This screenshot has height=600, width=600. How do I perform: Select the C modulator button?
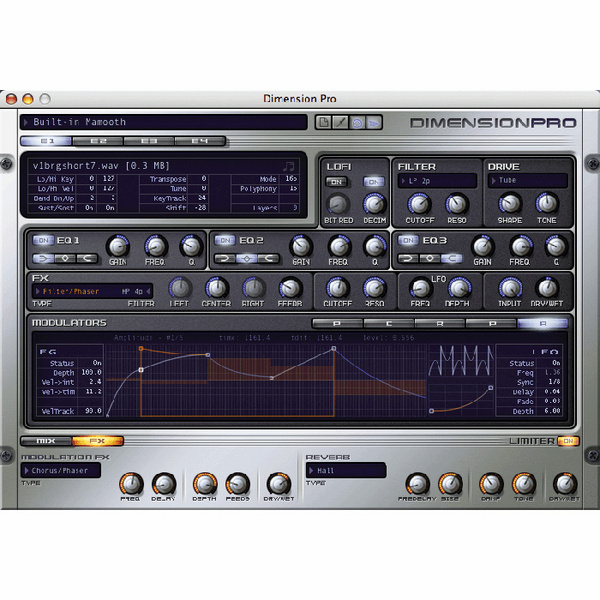pos(388,324)
